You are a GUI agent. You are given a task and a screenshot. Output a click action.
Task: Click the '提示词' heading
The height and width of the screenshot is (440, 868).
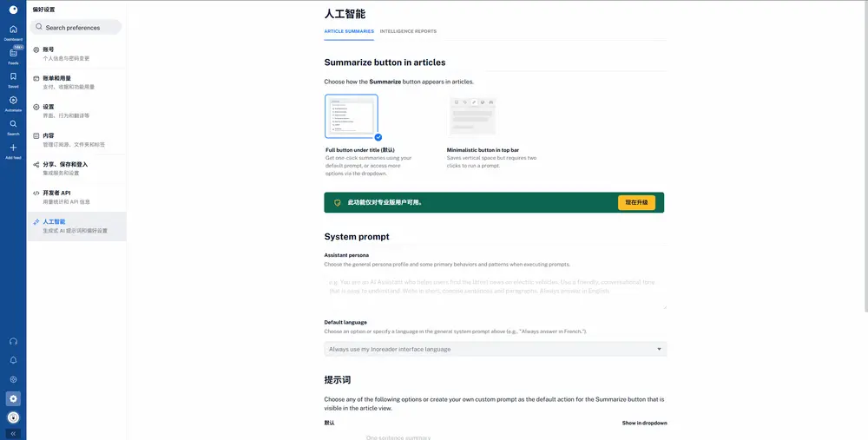[x=337, y=380]
